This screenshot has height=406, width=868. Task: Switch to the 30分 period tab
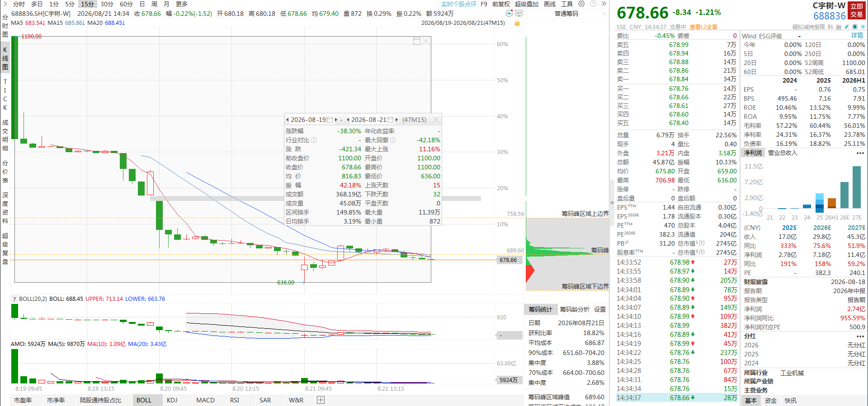click(107, 4)
